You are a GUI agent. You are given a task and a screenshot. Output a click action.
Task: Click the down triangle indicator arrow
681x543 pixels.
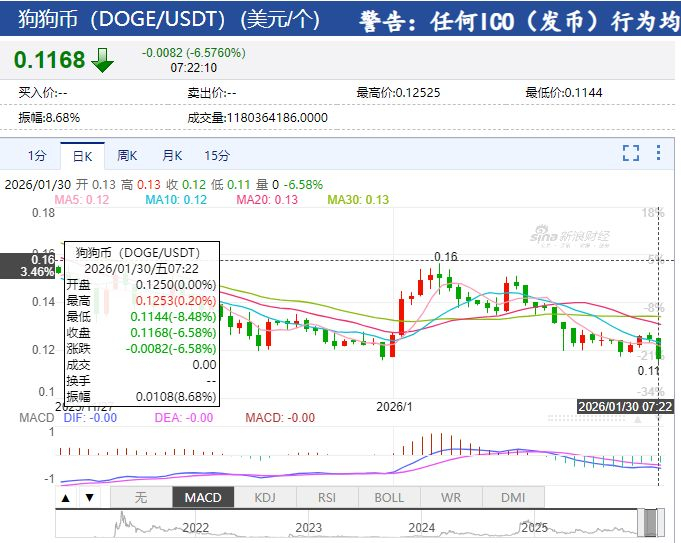pos(89,497)
